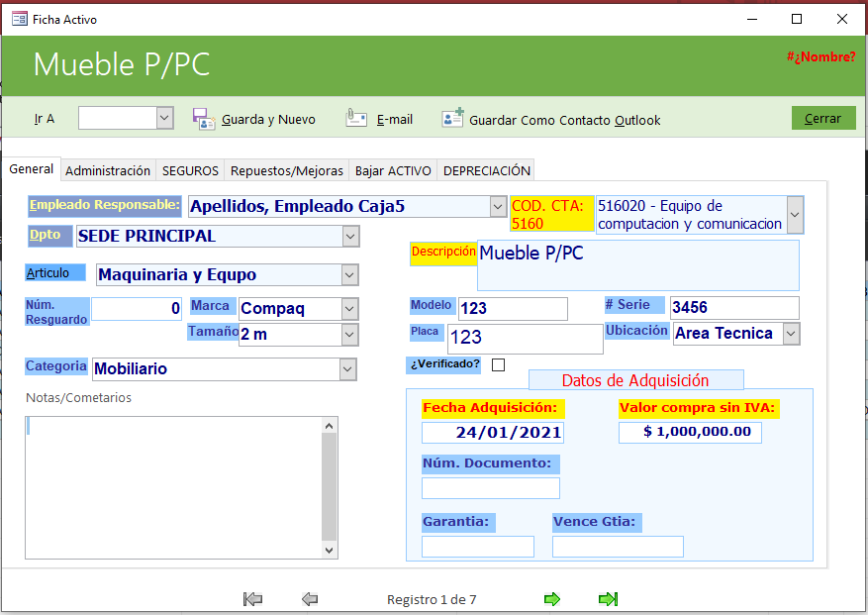Click the Guarda y Nuevo save icon
The image size is (868, 615).
(203, 119)
